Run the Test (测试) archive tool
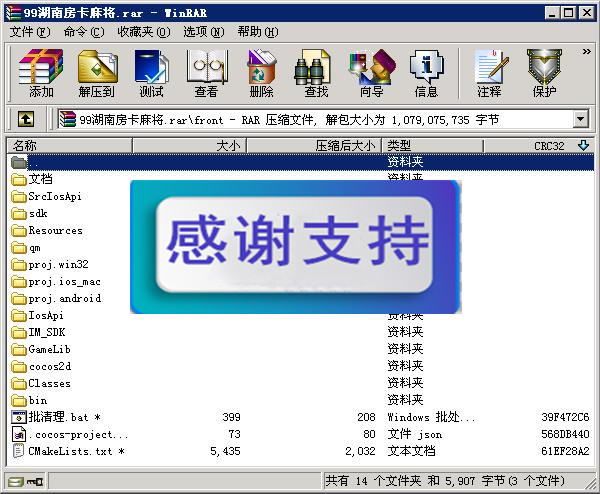 click(x=152, y=73)
